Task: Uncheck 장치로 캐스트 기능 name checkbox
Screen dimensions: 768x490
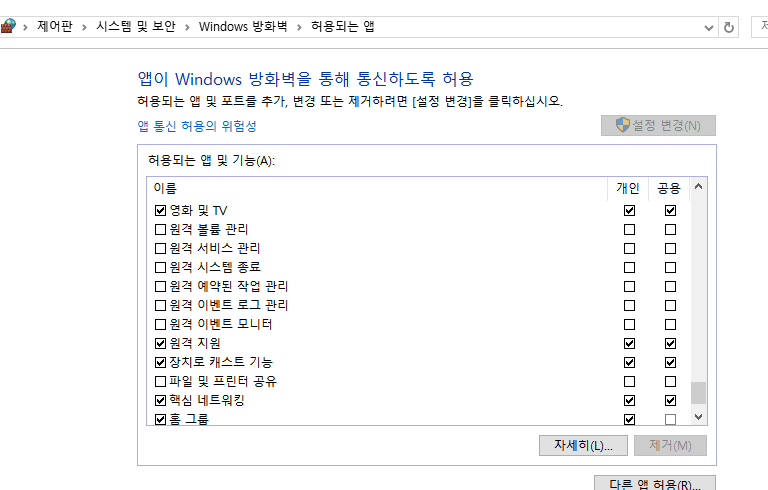Action: 160,363
